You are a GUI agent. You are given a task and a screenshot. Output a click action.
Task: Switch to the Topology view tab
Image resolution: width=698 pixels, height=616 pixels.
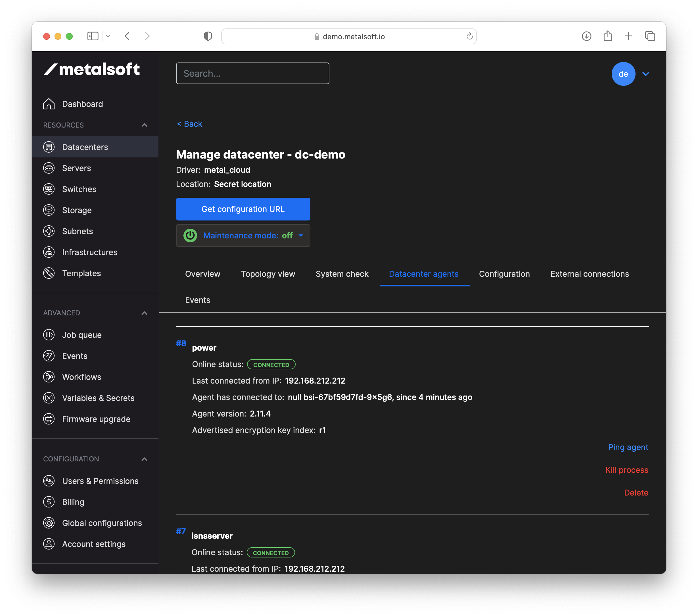[x=268, y=274]
